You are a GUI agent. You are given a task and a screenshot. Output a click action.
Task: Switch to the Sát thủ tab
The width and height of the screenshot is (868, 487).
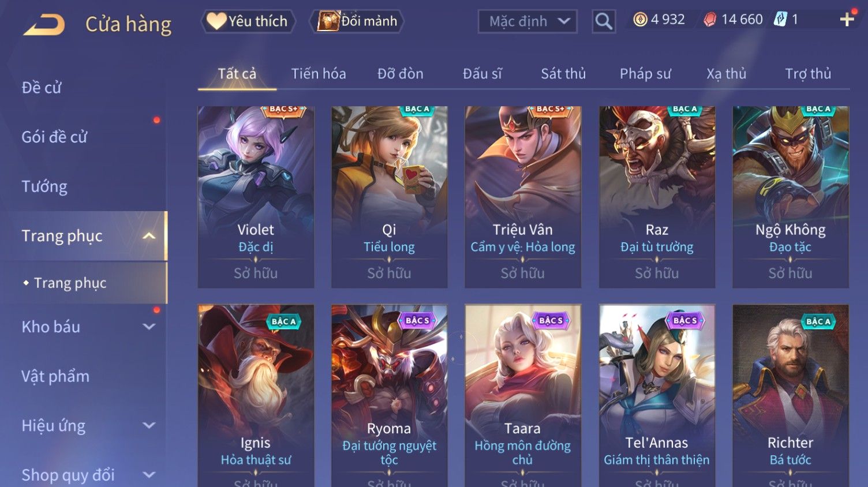[x=563, y=74]
